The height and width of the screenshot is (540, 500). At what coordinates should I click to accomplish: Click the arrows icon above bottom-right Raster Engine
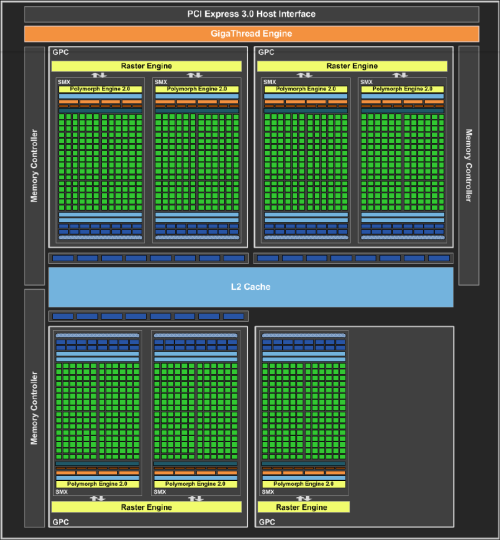[x=304, y=498]
